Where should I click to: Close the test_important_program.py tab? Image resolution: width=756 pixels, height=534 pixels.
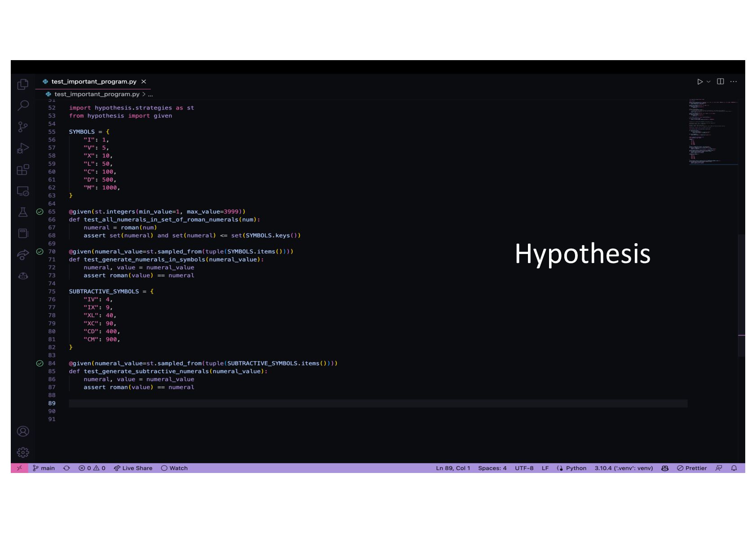pyautogui.click(x=144, y=82)
